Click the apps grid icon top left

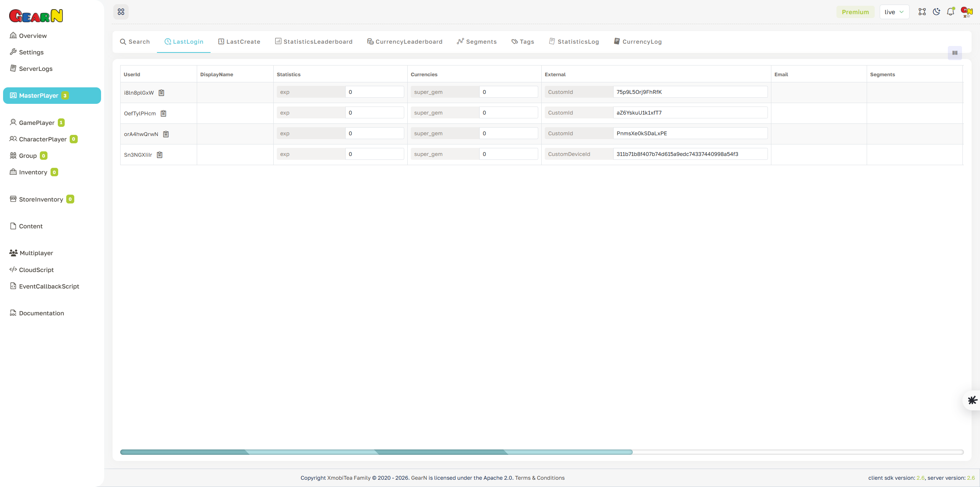(x=121, y=11)
